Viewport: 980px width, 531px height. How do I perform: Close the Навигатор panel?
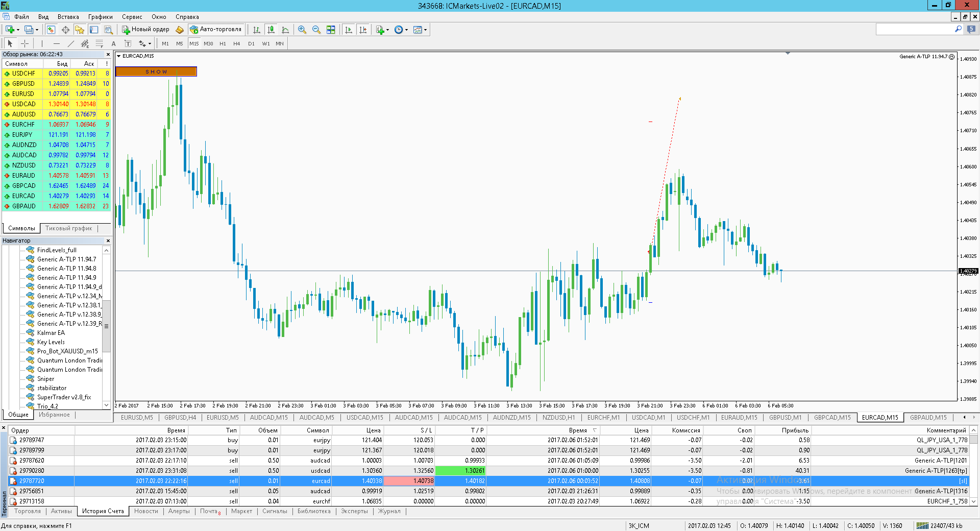[108, 240]
